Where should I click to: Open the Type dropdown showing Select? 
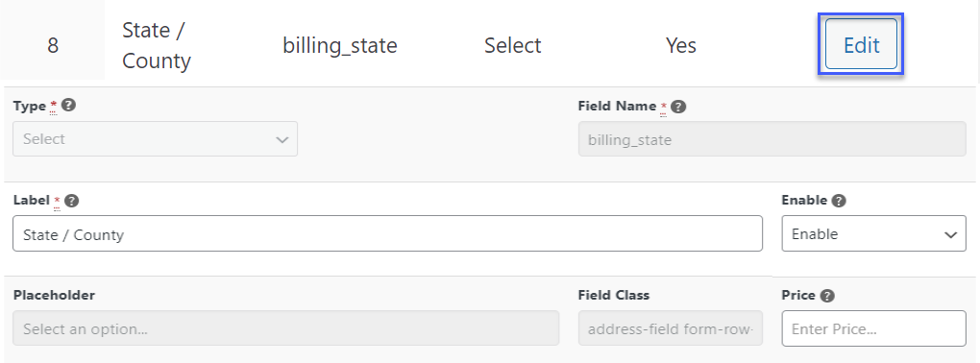click(x=155, y=138)
